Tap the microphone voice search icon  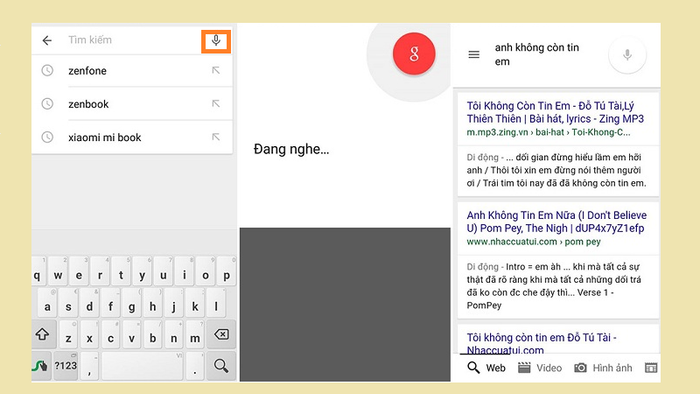(x=216, y=41)
